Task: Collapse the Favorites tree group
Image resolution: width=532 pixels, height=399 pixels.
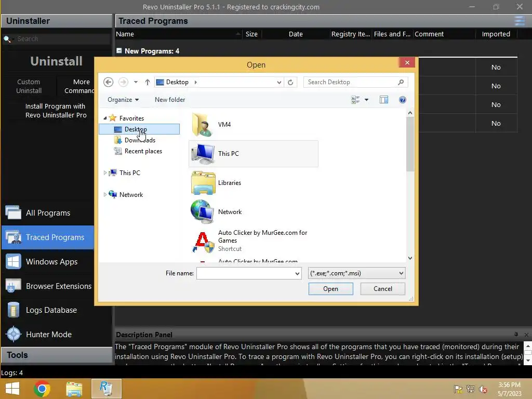Action: coord(105,118)
